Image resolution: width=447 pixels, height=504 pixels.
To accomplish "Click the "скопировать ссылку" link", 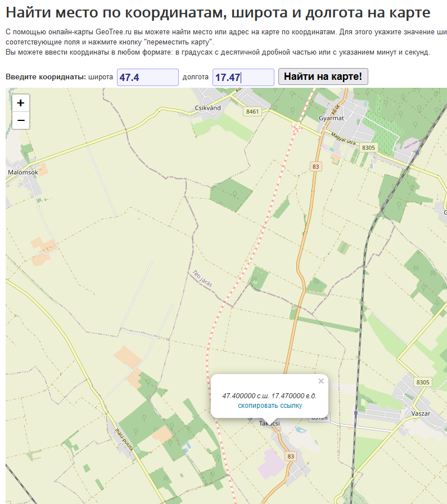I will point(270,406).
